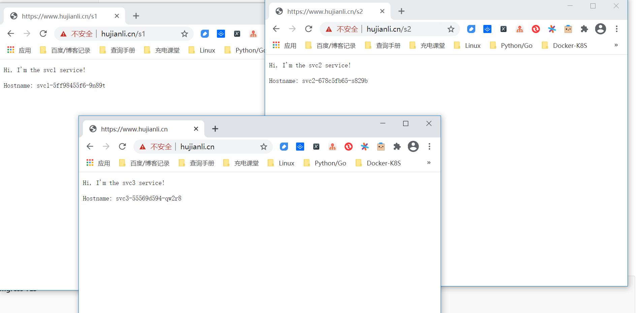Click 不安全 warning in front hujianli.cn window
644x313 pixels.
click(156, 147)
